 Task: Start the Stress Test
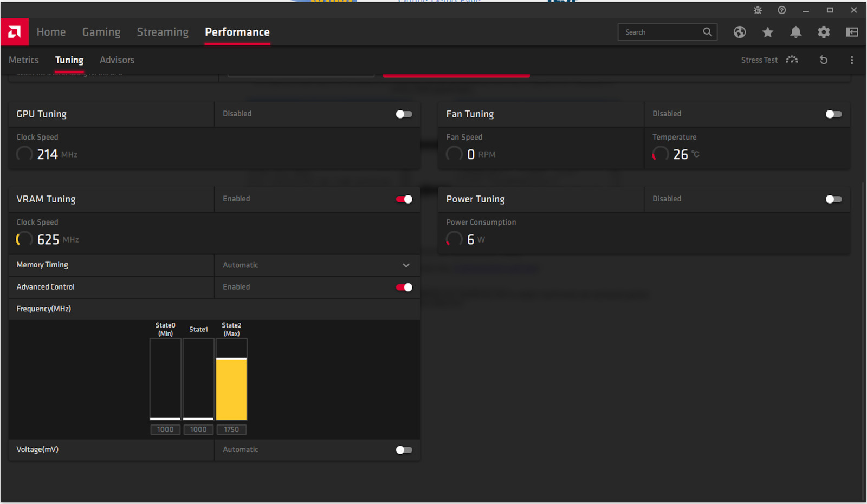[769, 60]
